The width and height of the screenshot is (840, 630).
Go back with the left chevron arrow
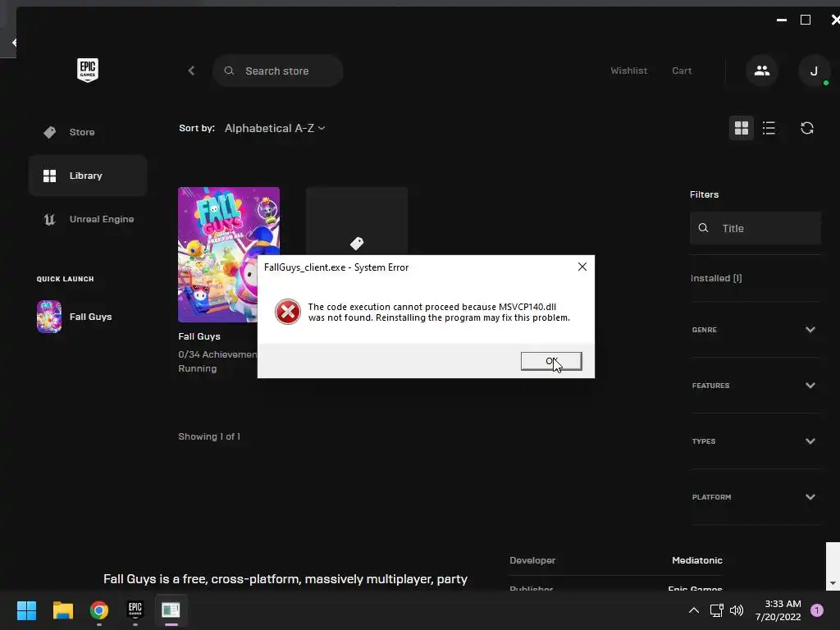click(191, 71)
